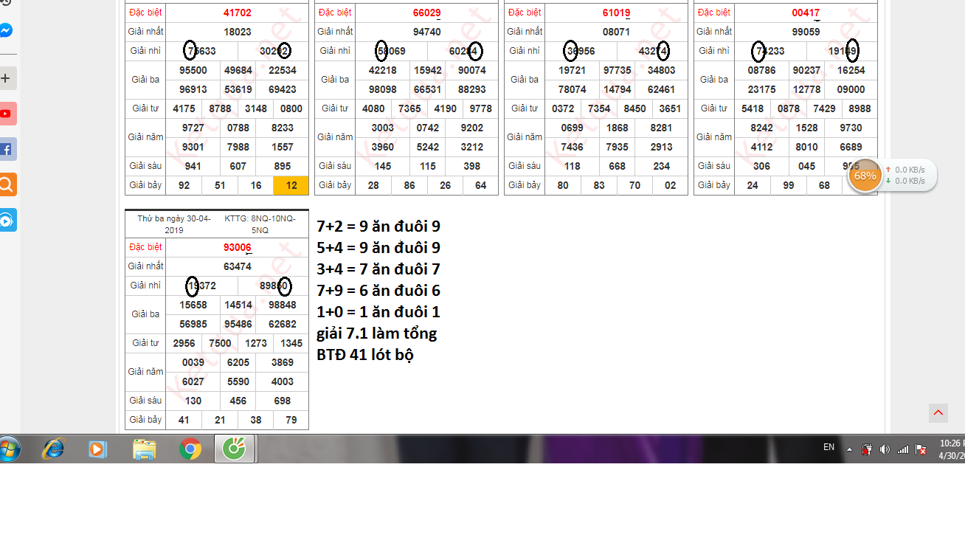Open the blue media player sidebar icon
This screenshot has width=965, height=560.
[x=6, y=220]
